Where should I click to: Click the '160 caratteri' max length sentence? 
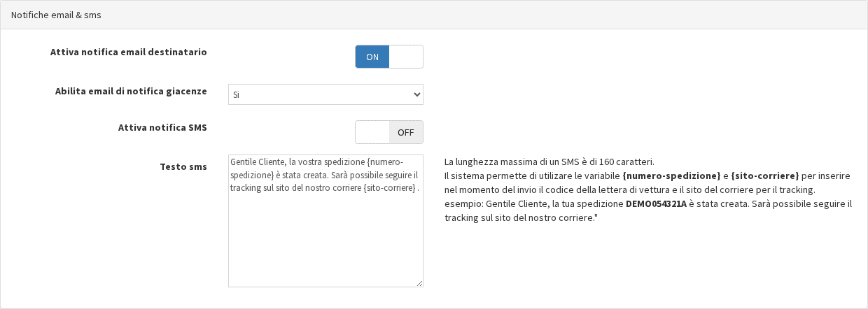(549, 161)
